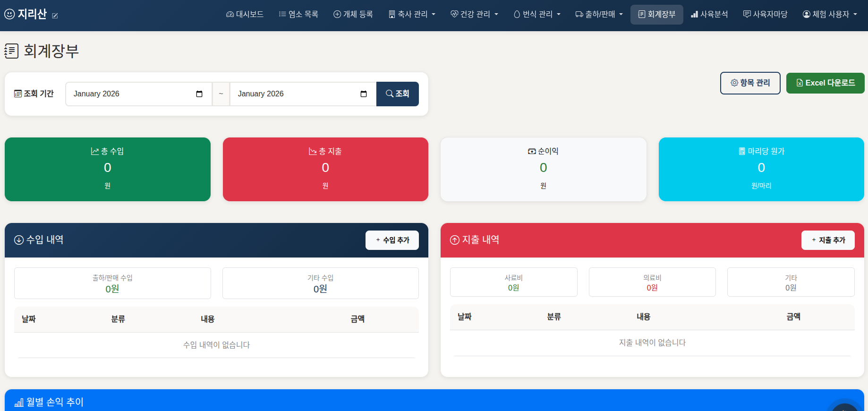Open the 대시보드 menu item
The height and width of the screenshot is (411, 868).
245,14
